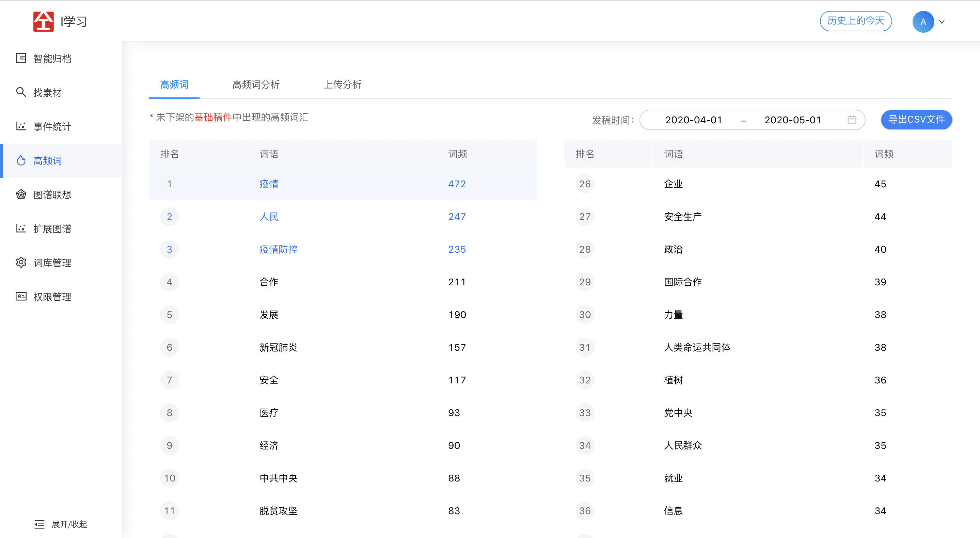
Task: Click the 权限管理 ID card icon
Action: coord(21,296)
